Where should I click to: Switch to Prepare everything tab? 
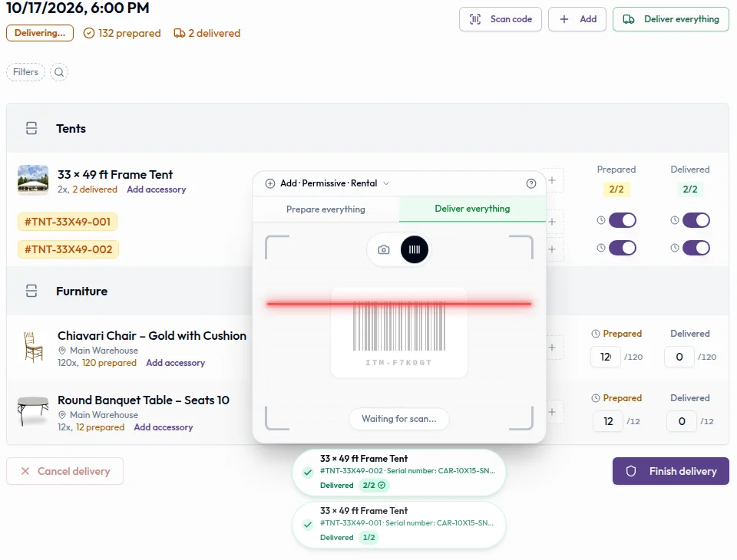pyautogui.click(x=326, y=209)
